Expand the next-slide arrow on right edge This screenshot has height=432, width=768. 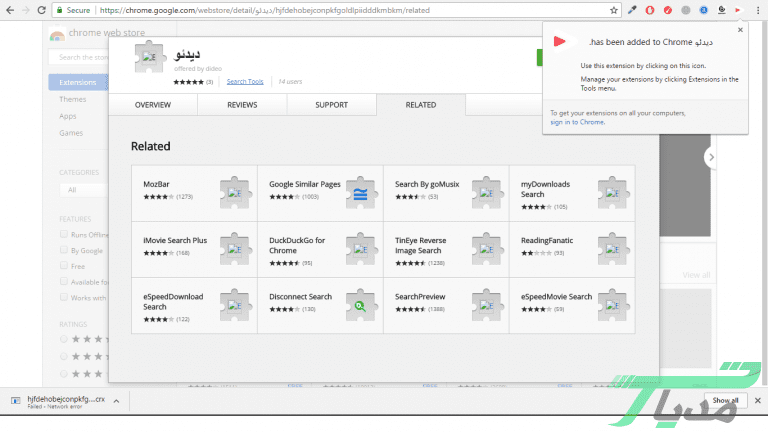click(711, 157)
